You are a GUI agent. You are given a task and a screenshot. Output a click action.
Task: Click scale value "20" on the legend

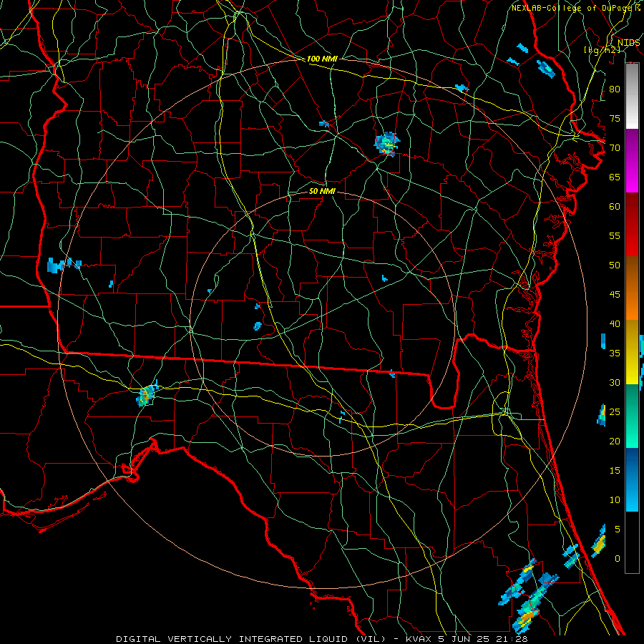615,441
